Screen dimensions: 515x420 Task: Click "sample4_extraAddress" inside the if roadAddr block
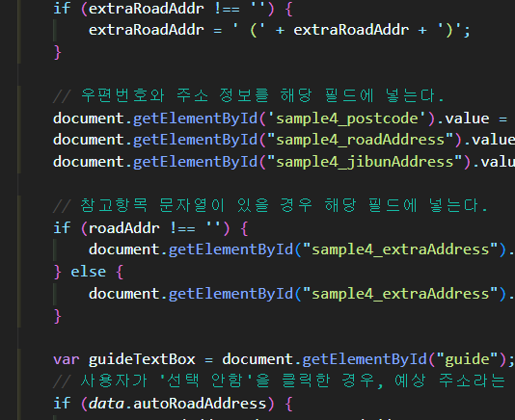(400, 249)
